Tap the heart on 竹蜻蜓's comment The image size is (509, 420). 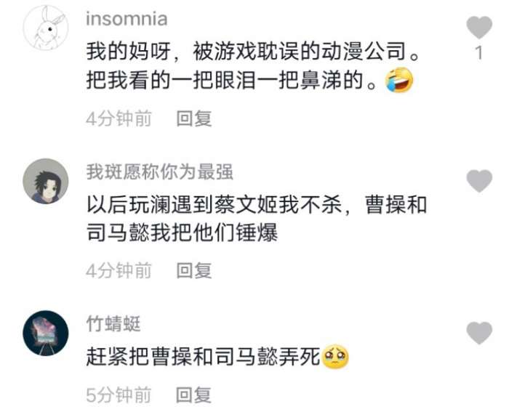479,333
